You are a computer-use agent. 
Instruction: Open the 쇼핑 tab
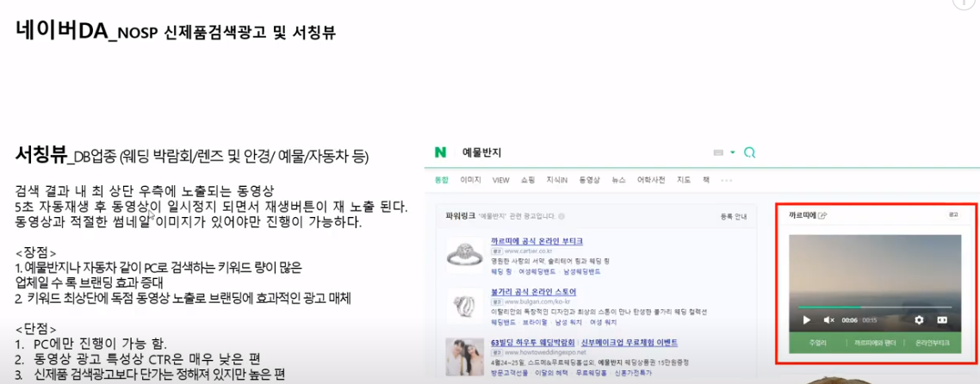click(x=528, y=180)
